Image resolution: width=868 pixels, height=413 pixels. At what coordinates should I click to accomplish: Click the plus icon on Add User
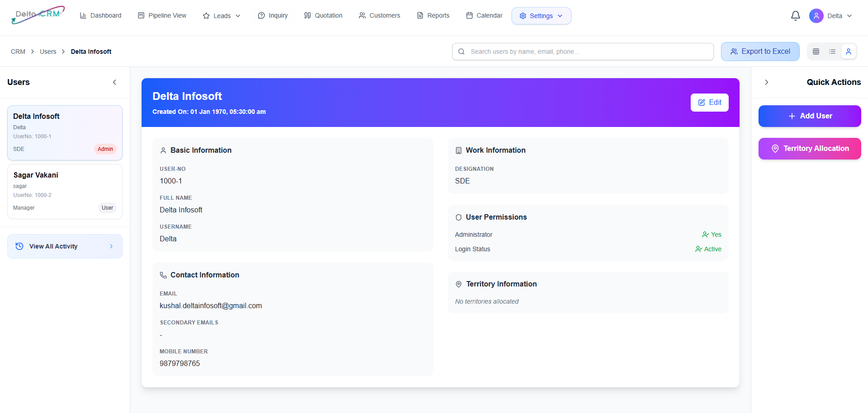[x=792, y=116]
